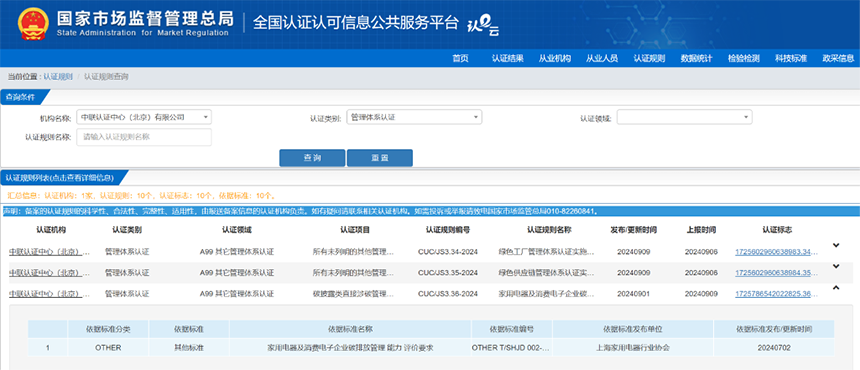
Task: Open the 认证类别 dropdown
Action: [x=414, y=117]
